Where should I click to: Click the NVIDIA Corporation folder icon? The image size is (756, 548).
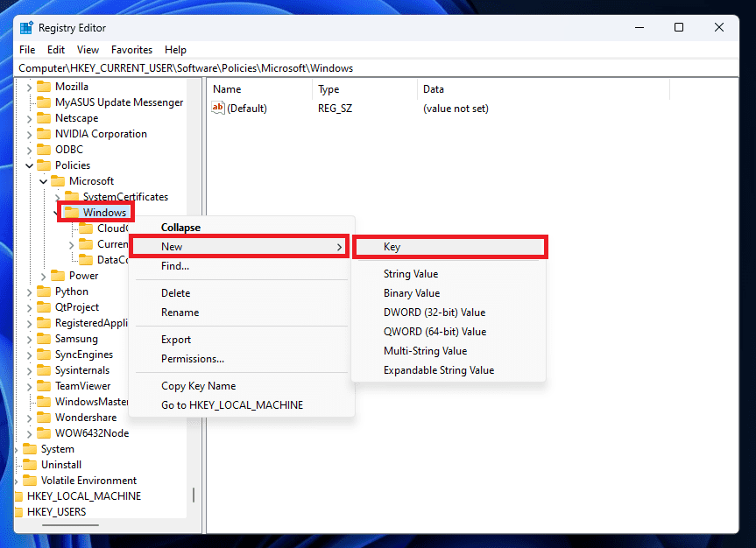click(x=45, y=134)
